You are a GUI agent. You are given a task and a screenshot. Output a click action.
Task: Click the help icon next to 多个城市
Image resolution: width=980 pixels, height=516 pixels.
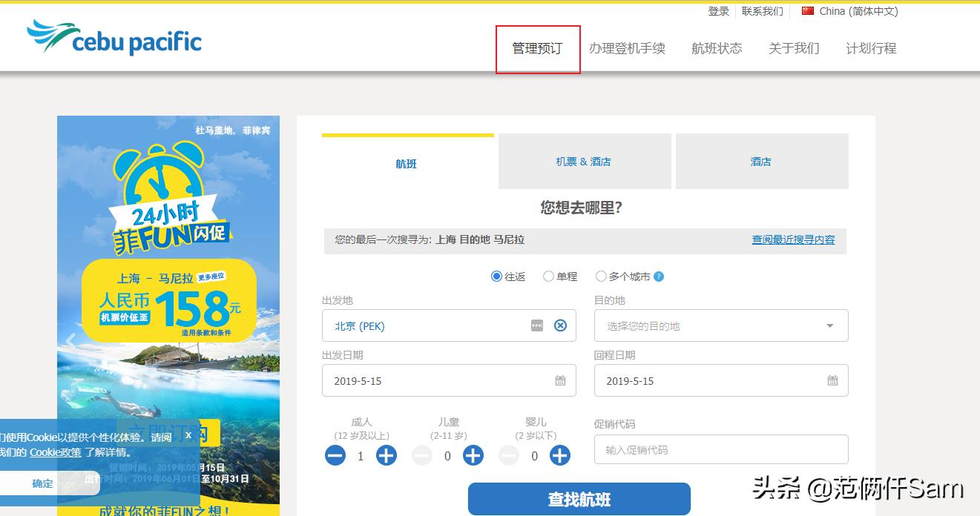[x=657, y=276]
